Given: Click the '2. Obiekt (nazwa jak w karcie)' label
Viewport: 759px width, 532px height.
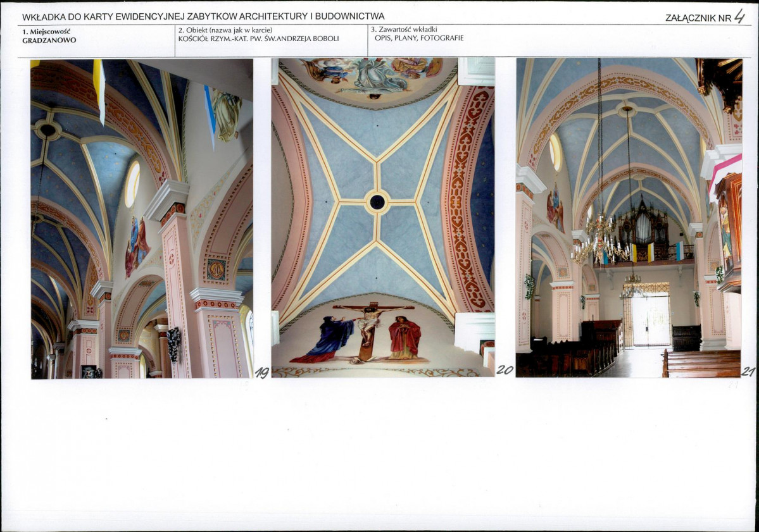Looking at the screenshot, I should pos(225,30).
